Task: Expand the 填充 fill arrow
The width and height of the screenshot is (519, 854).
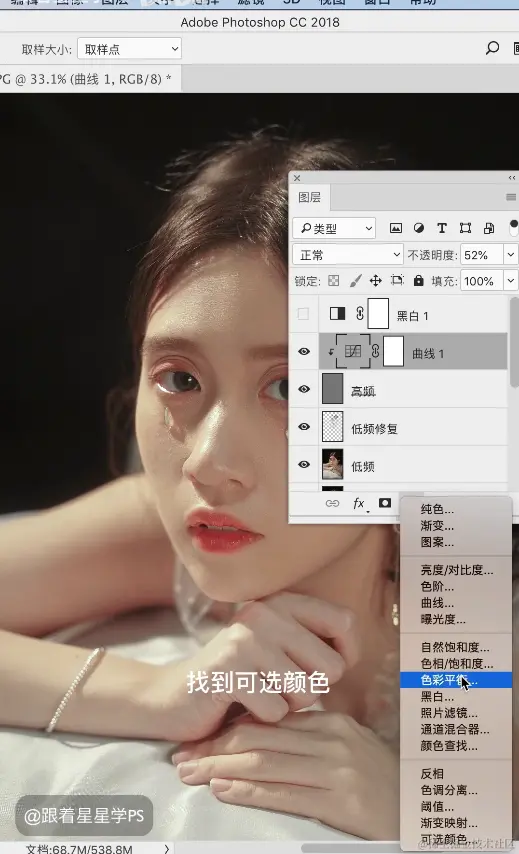Action: click(x=510, y=280)
